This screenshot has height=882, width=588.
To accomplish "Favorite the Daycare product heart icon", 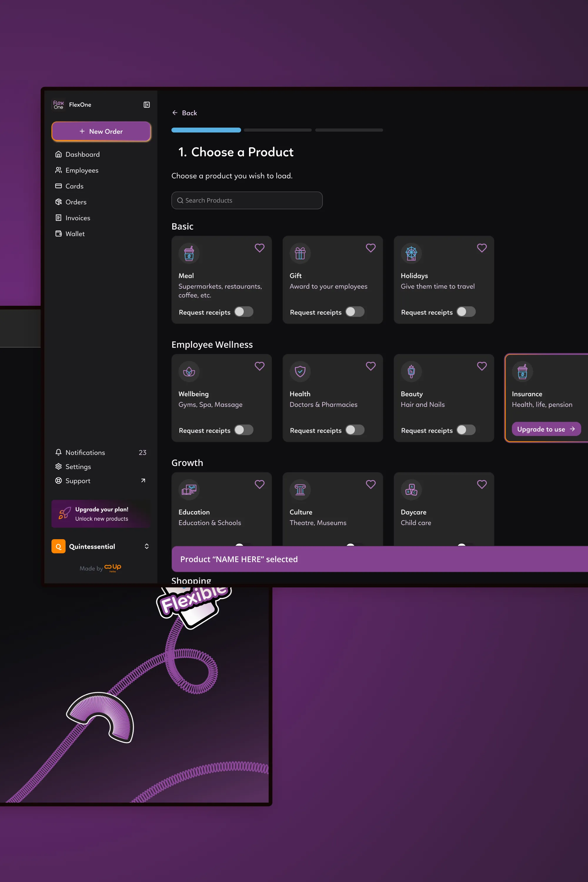I will coord(482,484).
